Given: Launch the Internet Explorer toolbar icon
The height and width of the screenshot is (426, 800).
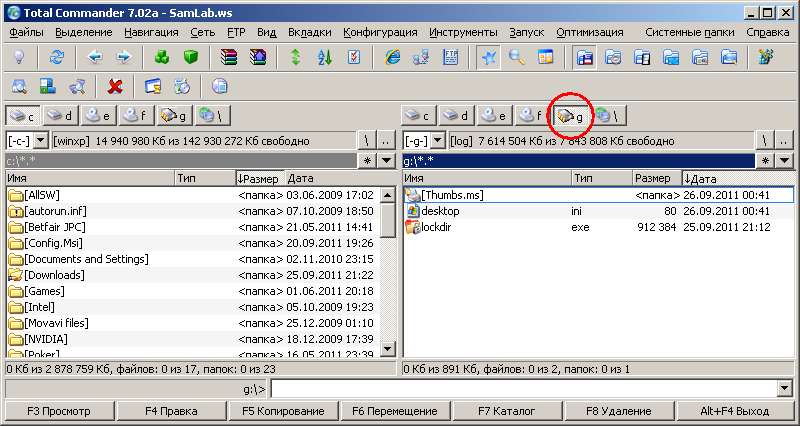Looking at the screenshot, I should point(392,57).
